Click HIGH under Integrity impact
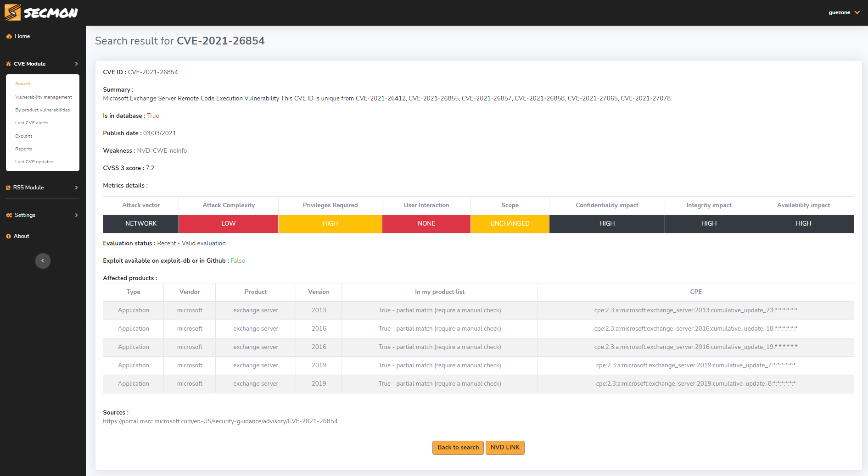 pos(709,224)
